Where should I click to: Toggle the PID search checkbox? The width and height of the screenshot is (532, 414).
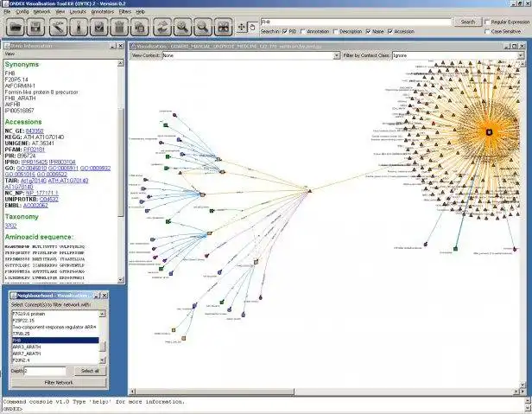[x=285, y=31]
